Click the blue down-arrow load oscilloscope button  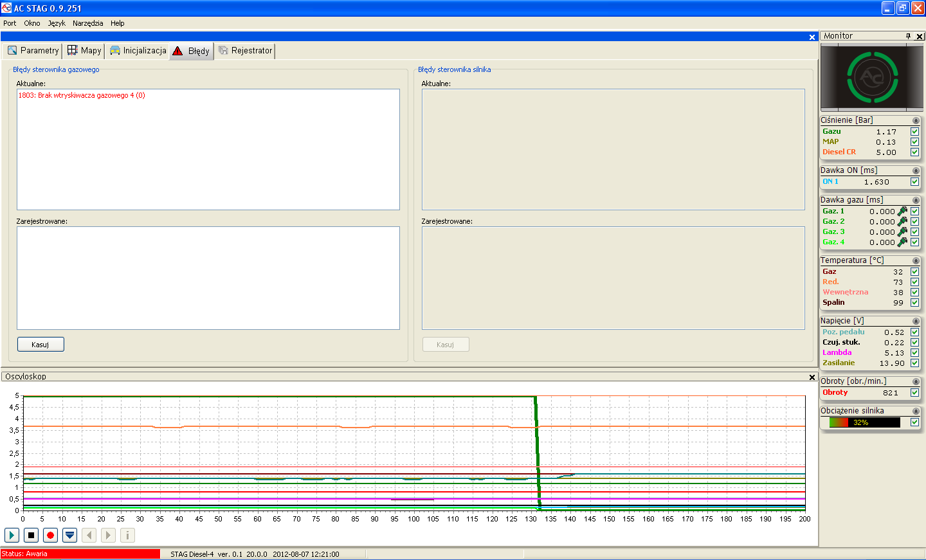coord(70,535)
